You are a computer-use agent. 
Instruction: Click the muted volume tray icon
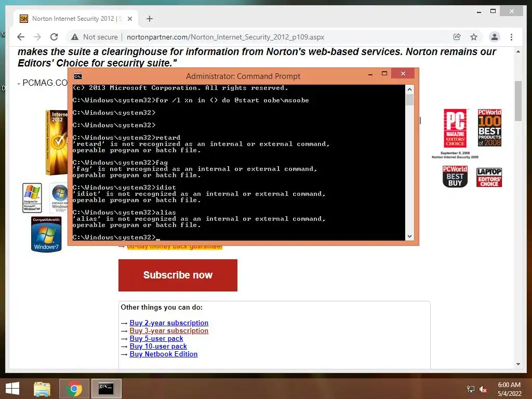coord(483,389)
